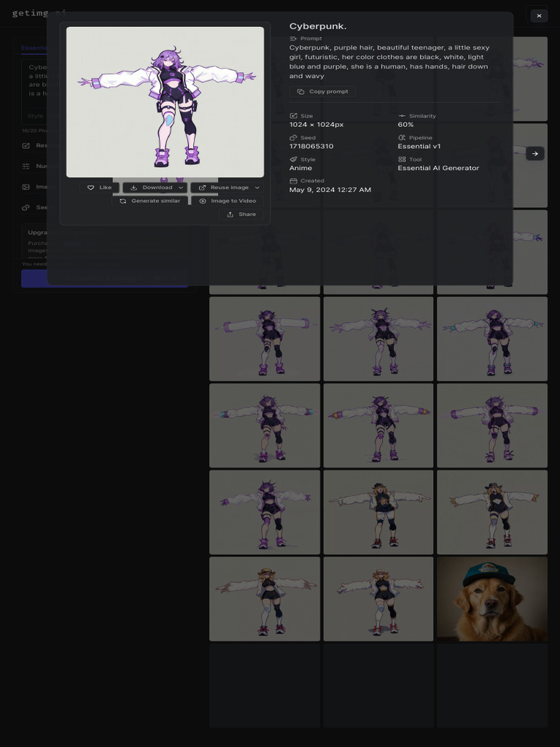Close the image details dialog
Image resolution: width=560 pixels, height=747 pixels.
[539, 16]
